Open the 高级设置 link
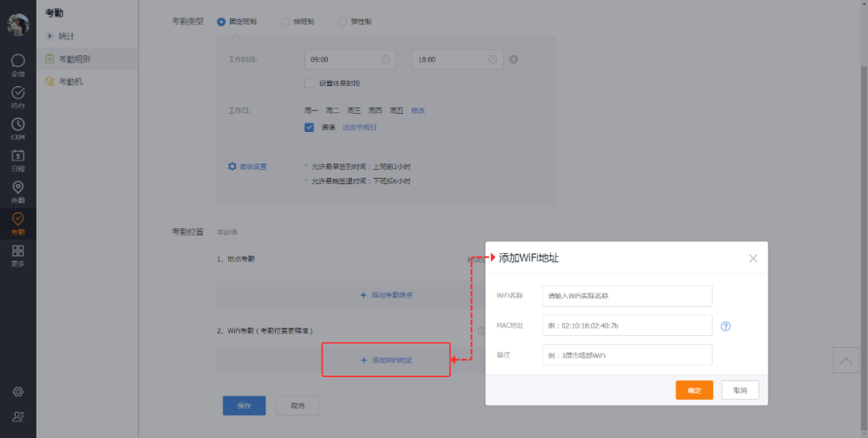This screenshot has height=438, width=868. coord(254,166)
